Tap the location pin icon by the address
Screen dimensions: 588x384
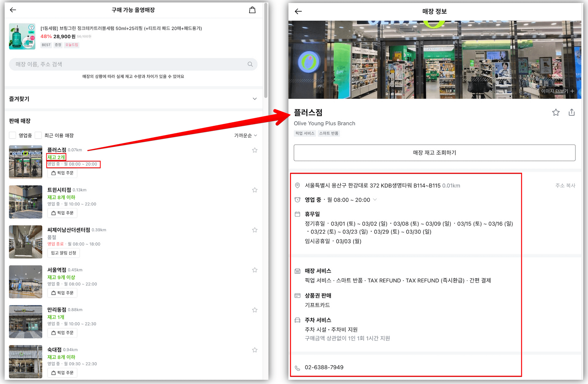tap(297, 185)
